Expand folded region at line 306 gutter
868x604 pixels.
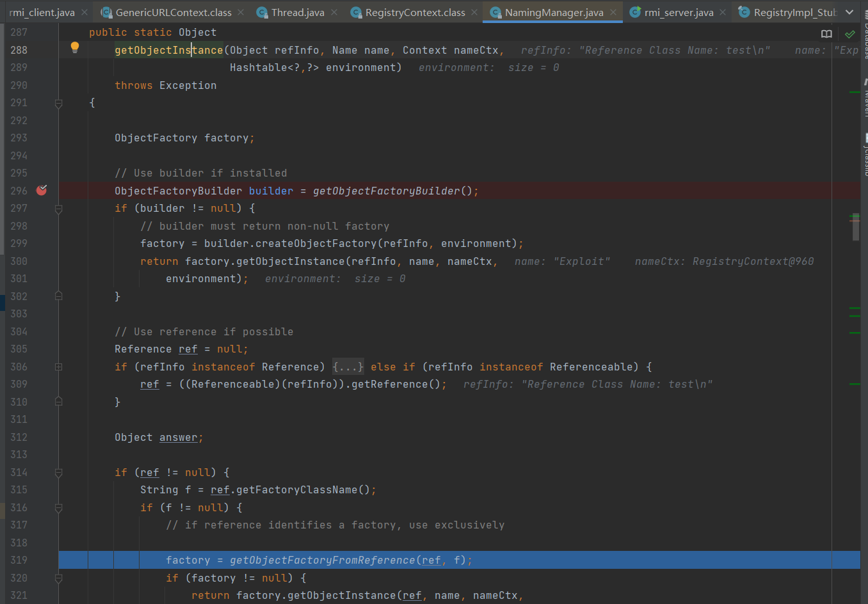(58, 367)
